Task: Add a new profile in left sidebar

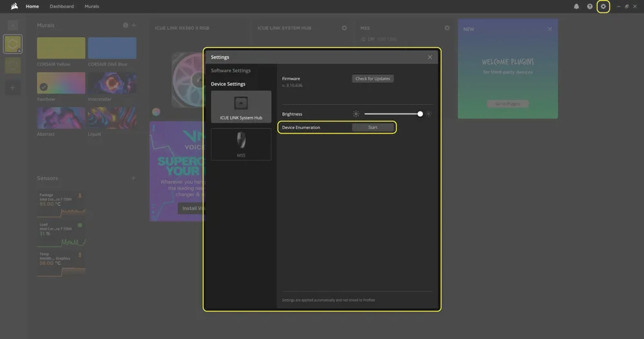Action: coord(13,88)
